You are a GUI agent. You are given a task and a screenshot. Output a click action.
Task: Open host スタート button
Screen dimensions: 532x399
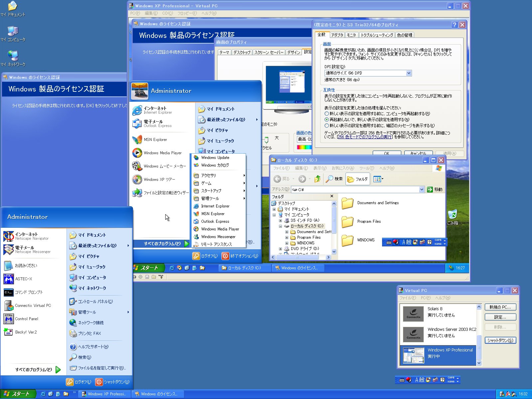click(17, 394)
